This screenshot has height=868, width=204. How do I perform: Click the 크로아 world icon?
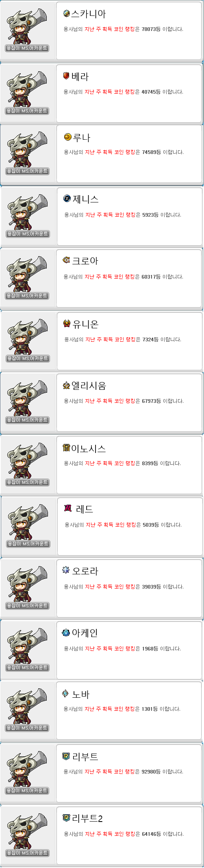(x=67, y=260)
